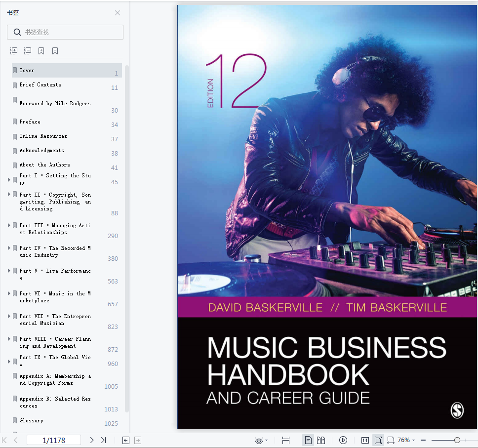Jump to last page button

pyautogui.click(x=104, y=440)
